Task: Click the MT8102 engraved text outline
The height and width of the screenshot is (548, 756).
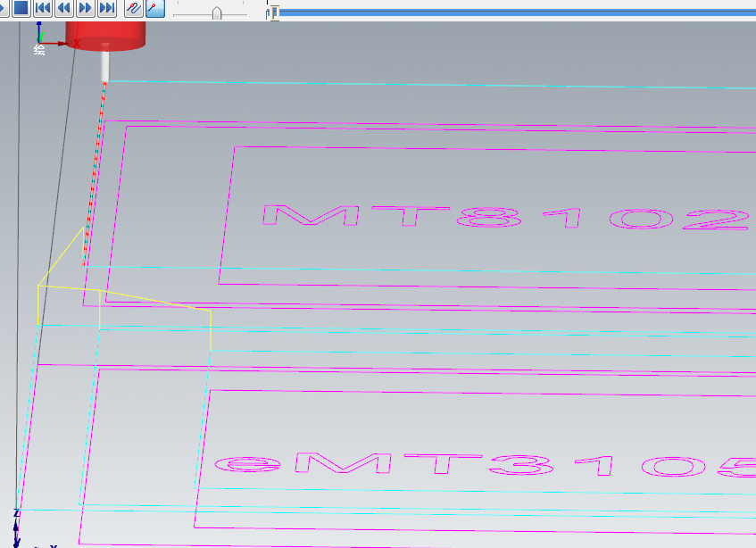Action: [x=505, y=217]
